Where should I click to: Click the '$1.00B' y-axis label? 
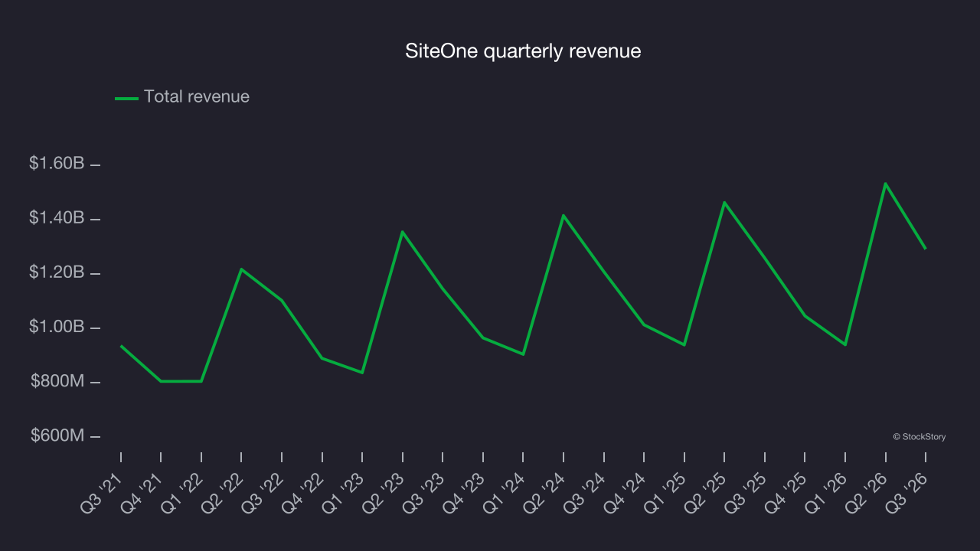[x=57, y=327]
